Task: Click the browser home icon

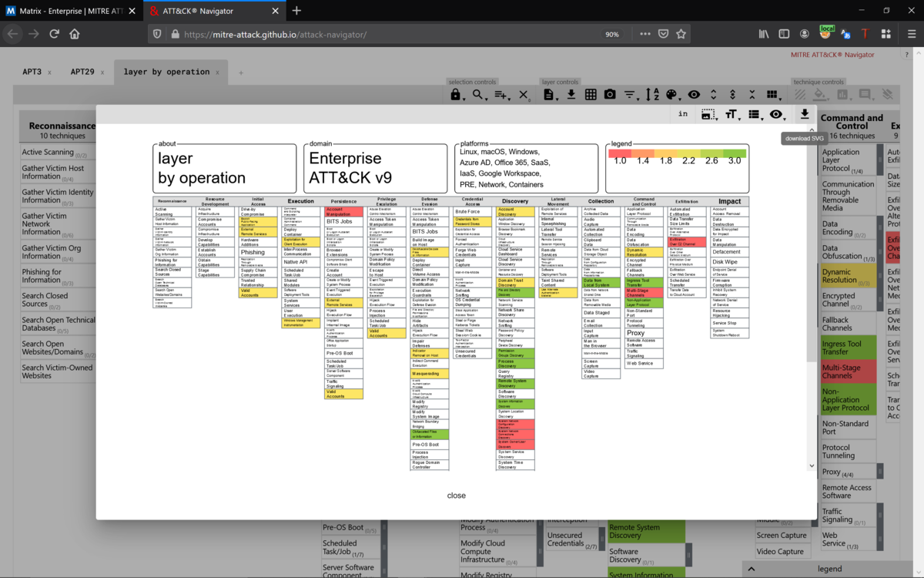Action: 75,34
